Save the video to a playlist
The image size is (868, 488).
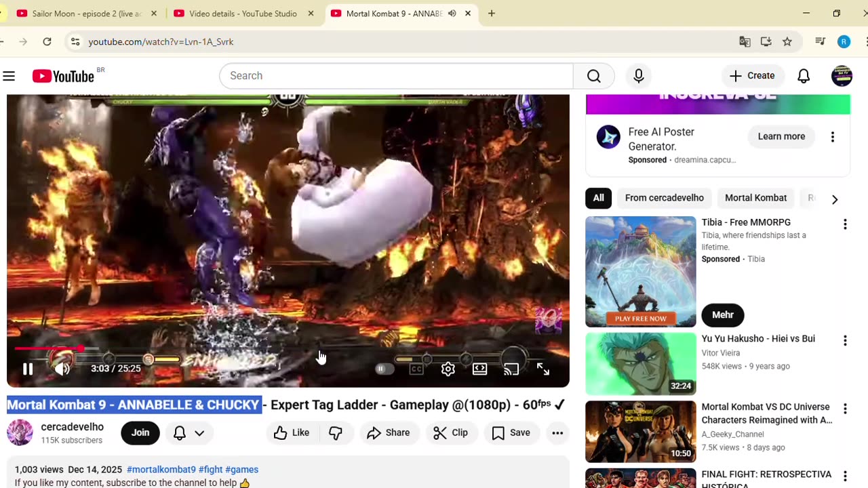click(x=511, y=433)
